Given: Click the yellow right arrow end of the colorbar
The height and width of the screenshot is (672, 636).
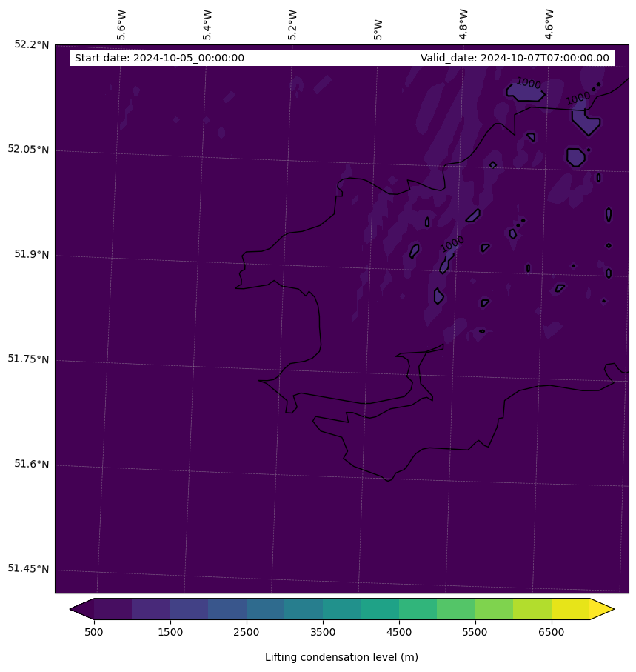Looking at the screenshot, I should coord(600,609).
